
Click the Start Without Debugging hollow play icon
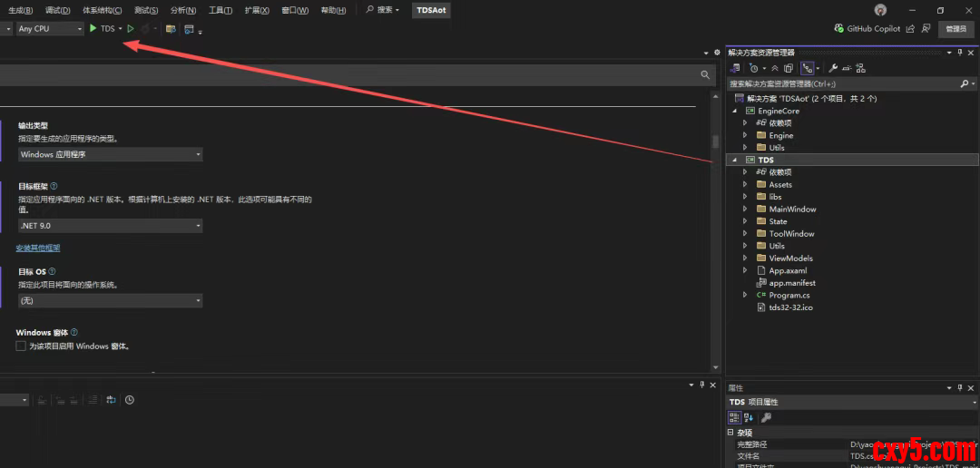pos(131,29)
